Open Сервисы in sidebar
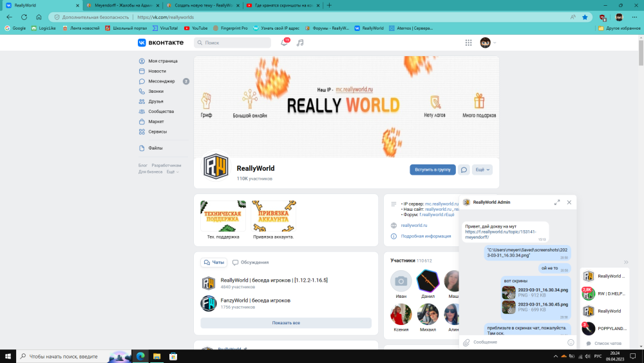This screenshot has width=644, height=363. point(158,132)
